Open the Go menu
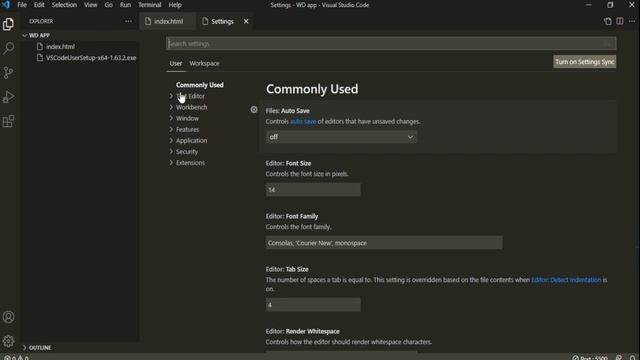Viewport: 640px width, 360px height. 109,5
